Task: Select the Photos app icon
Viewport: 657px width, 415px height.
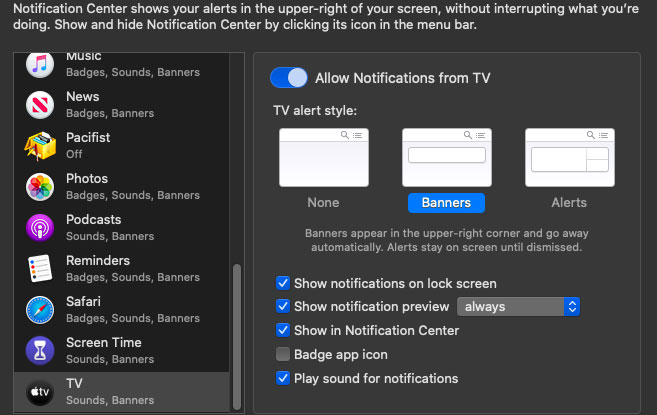Action: pos(40,187)
